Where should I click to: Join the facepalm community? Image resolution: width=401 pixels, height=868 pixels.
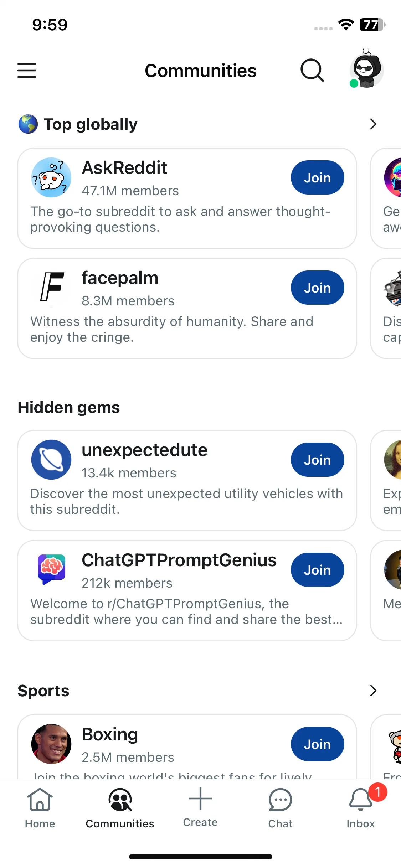[318, 288]
